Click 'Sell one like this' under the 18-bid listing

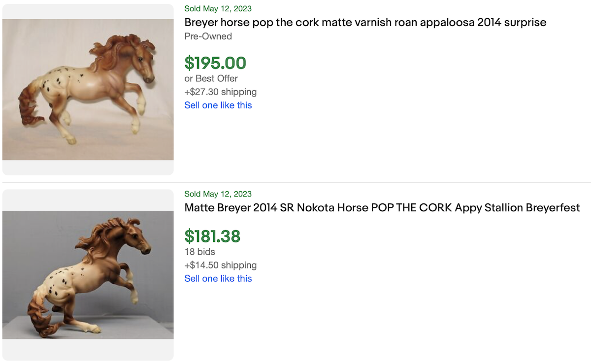[x=218, y=278]
